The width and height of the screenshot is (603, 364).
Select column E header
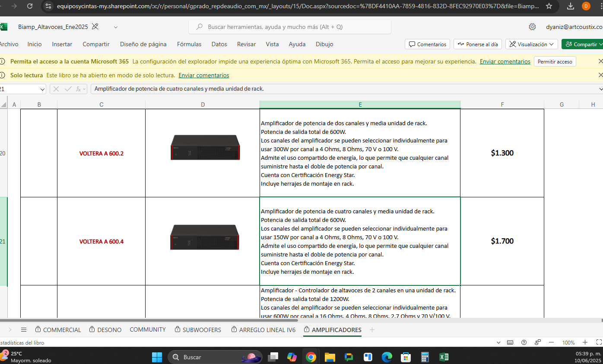click(x=360, y=104)
